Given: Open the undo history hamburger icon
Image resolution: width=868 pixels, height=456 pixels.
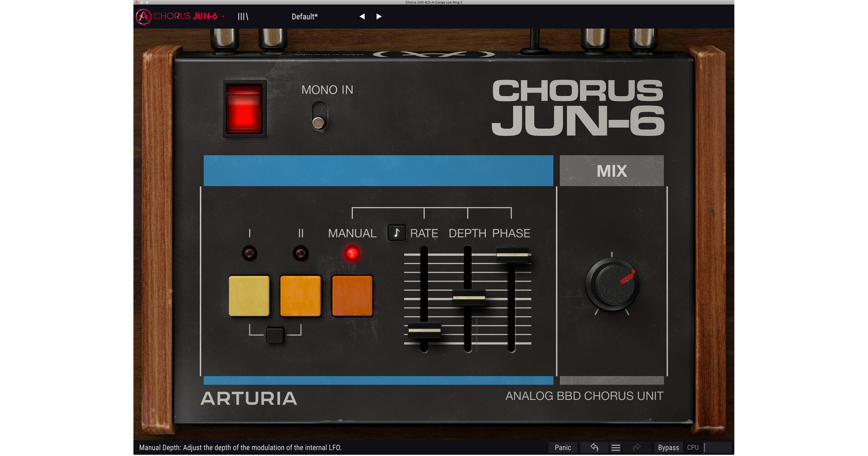Looking at the screenshot, I should pyautogui.click(x=616, y=447).
